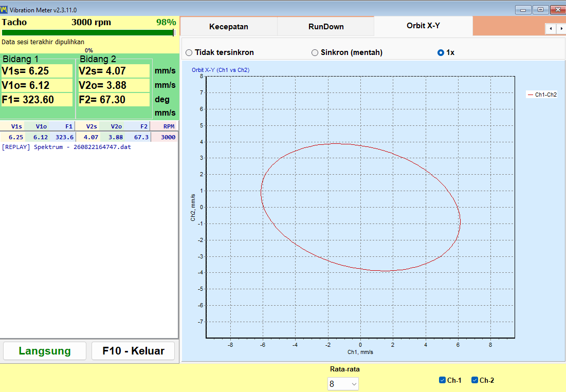This screenshot has width=566, height=392.
Task: Click the F10 - Keluar button
Action: (x=133, y=351)
